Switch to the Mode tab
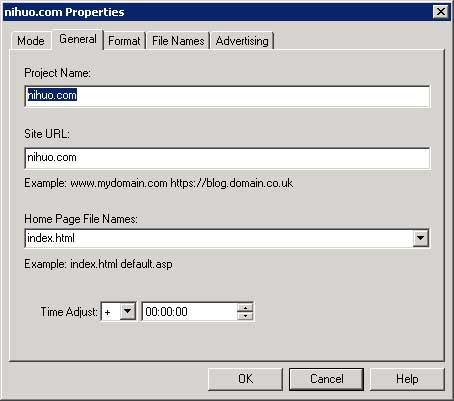454x401 pixels. tap(31, 41)
